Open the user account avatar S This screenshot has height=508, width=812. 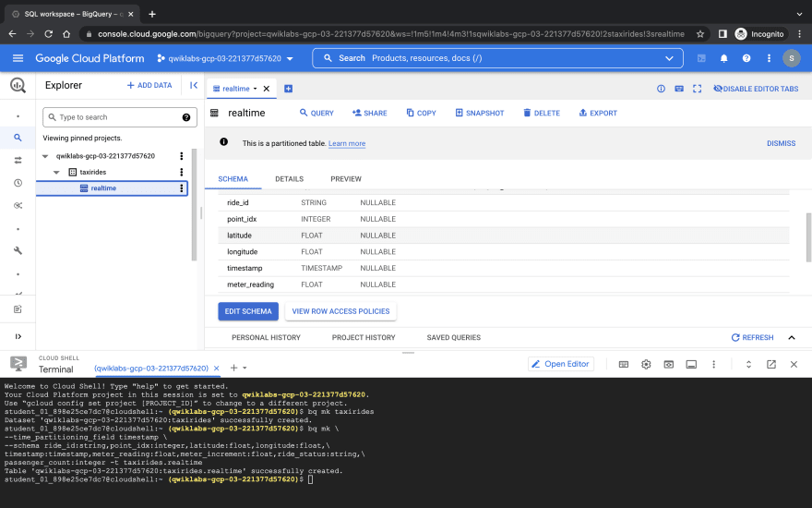tap(791, 58)
